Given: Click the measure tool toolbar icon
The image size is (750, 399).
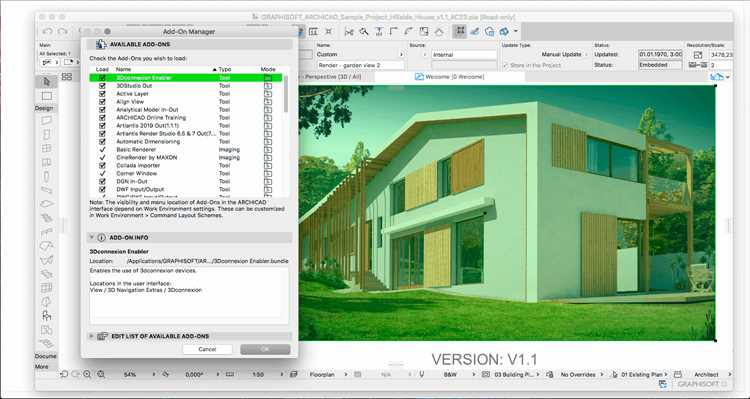Looking at the screenshot, I should [474, 32].
